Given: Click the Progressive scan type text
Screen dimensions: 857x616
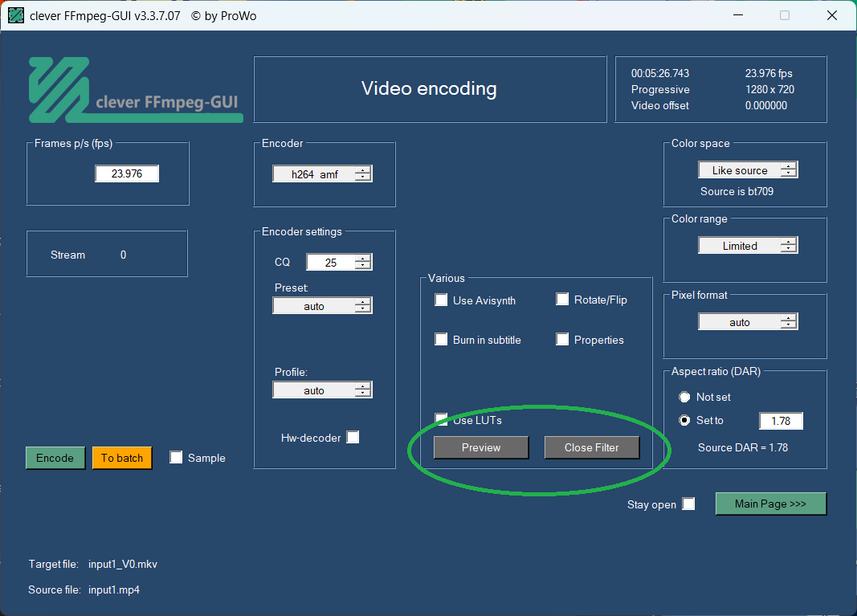Looking at the screenshot, I should pyautogui.click(x=660, y=89).
